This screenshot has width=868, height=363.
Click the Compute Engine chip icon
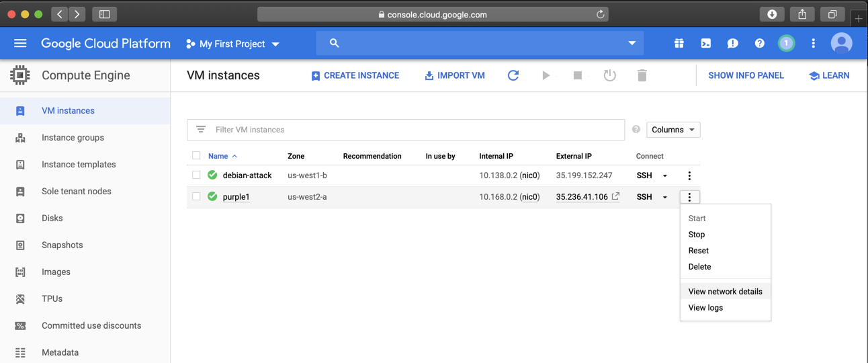pos(20,75)
